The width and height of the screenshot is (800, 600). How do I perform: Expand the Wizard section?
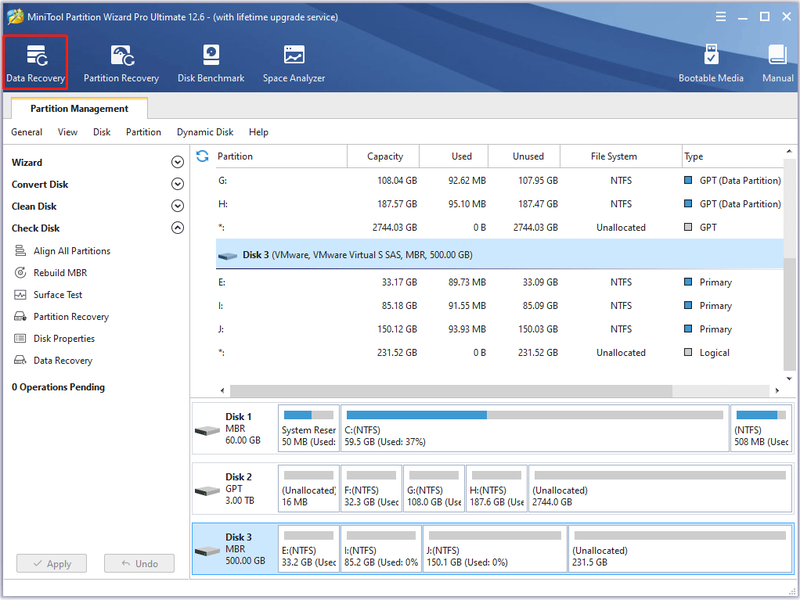177,162
